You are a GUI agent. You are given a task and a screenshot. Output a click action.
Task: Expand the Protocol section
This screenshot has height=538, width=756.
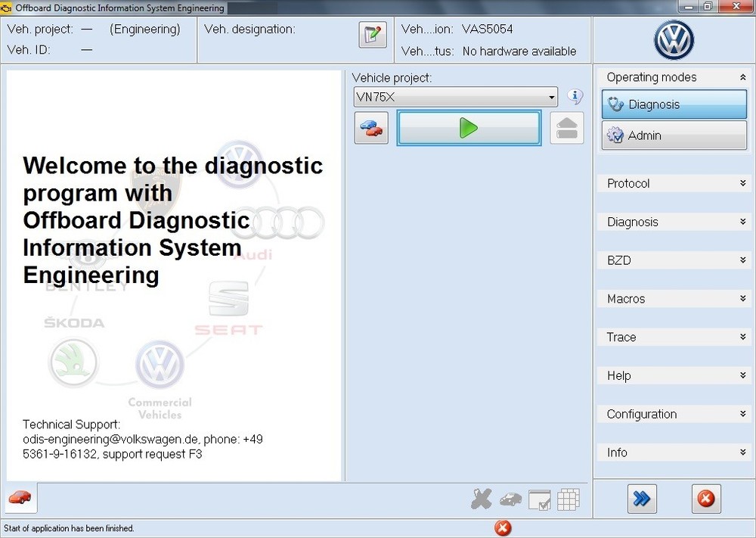tap(673, 183)
